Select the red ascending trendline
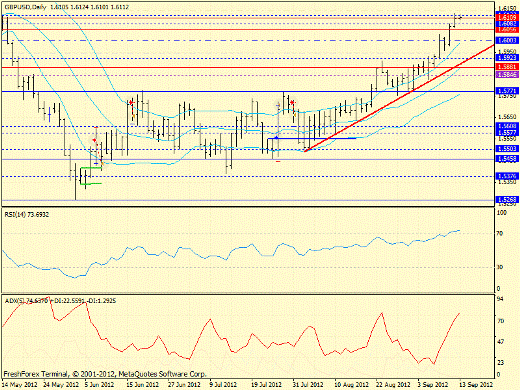 (399, 98)
